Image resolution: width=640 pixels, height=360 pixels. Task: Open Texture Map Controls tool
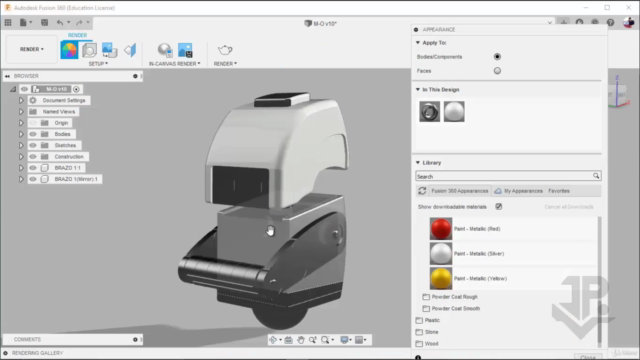tap(130, 50)
